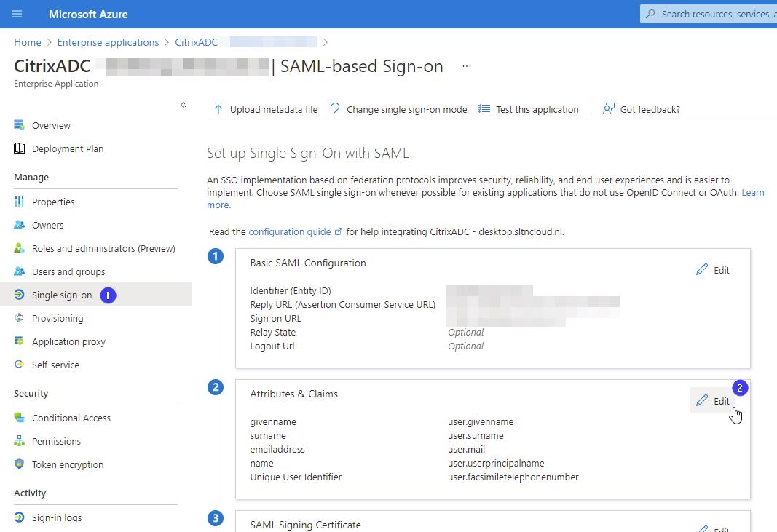Click the Sign-in logs icon
The height and width of the screenshot is (532, 777).
pyautogui.click(x=19, y=517)
